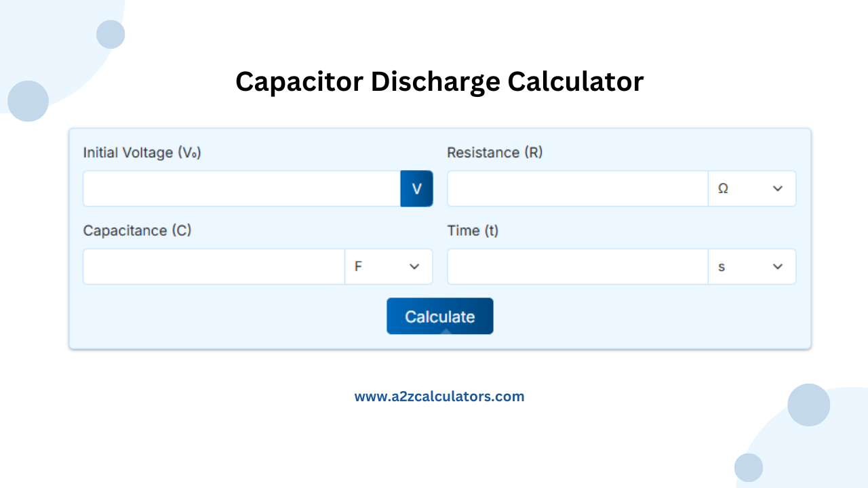Open the capacitance unit dropdown

389,266
